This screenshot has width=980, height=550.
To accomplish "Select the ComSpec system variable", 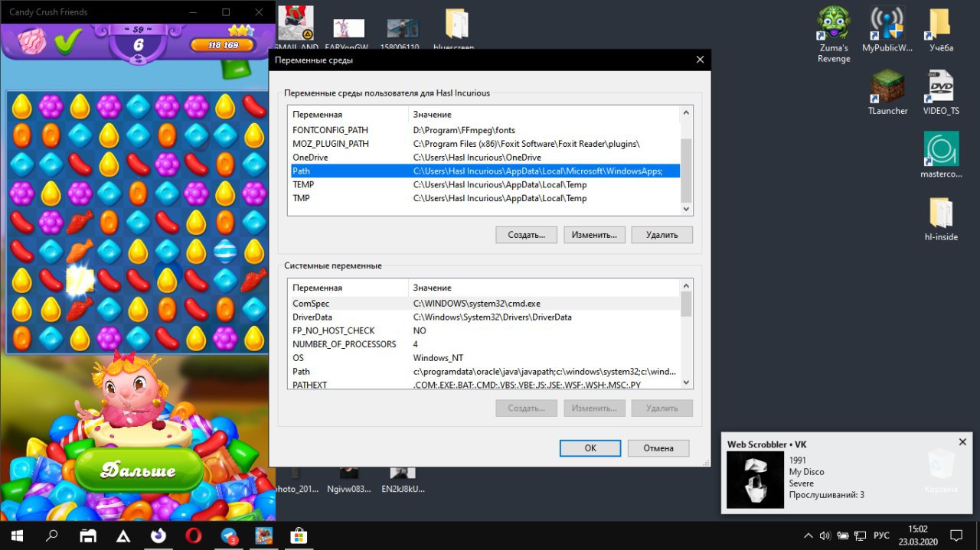I will click(x=484, y=304).
